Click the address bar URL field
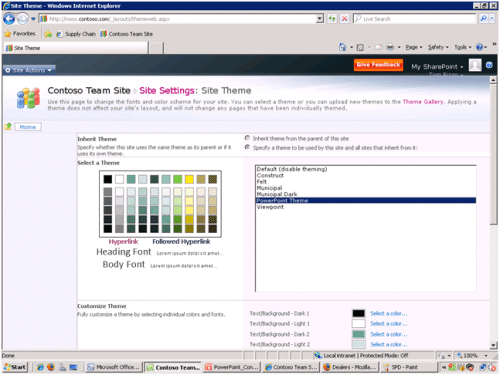The image size is (500, 375). pos(178,19)
